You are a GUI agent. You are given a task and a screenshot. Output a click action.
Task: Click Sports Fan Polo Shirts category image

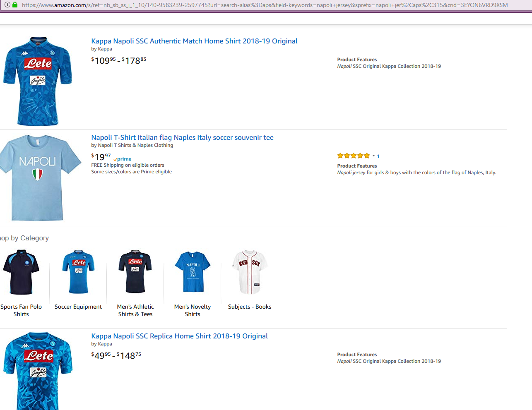(21, 272)
